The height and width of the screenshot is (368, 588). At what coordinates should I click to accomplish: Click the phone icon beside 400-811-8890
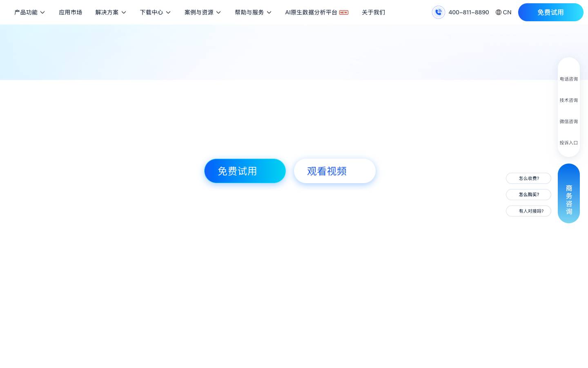point(439,12)
